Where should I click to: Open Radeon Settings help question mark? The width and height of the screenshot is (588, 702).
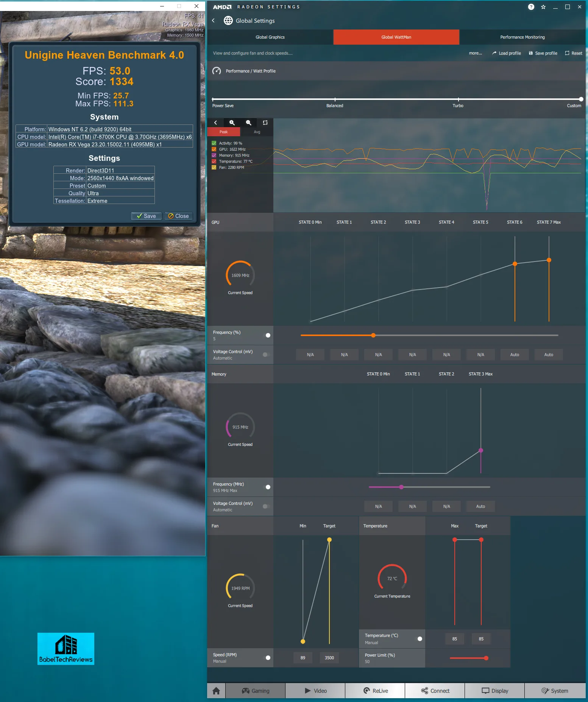coord(531,7)
